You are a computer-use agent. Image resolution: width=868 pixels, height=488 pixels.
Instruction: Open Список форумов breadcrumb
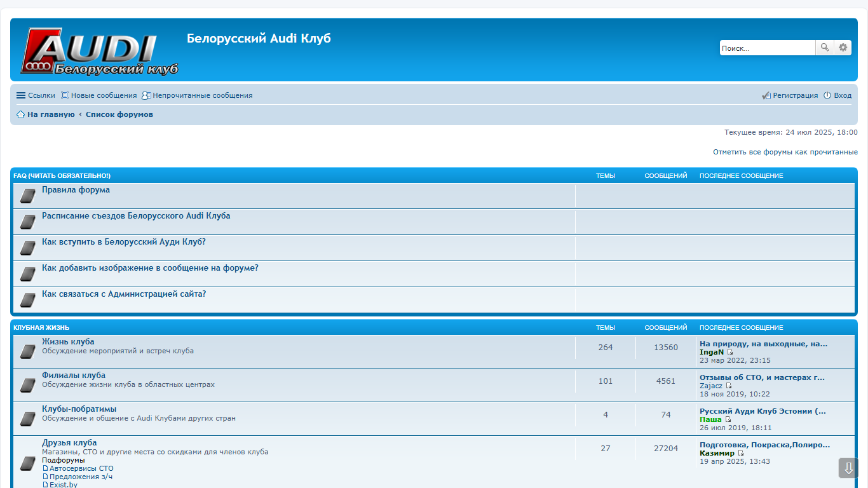(x=119, y=114)
